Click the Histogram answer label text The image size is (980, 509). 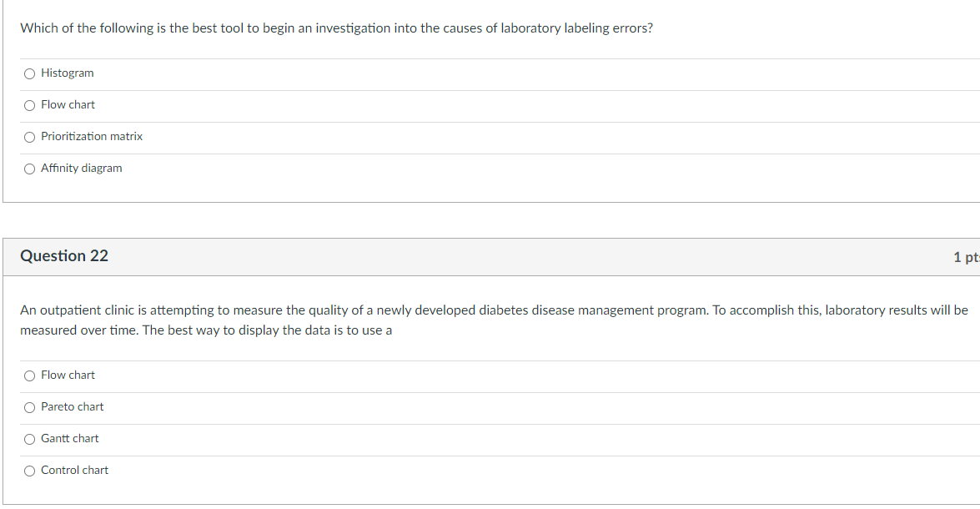68,73
